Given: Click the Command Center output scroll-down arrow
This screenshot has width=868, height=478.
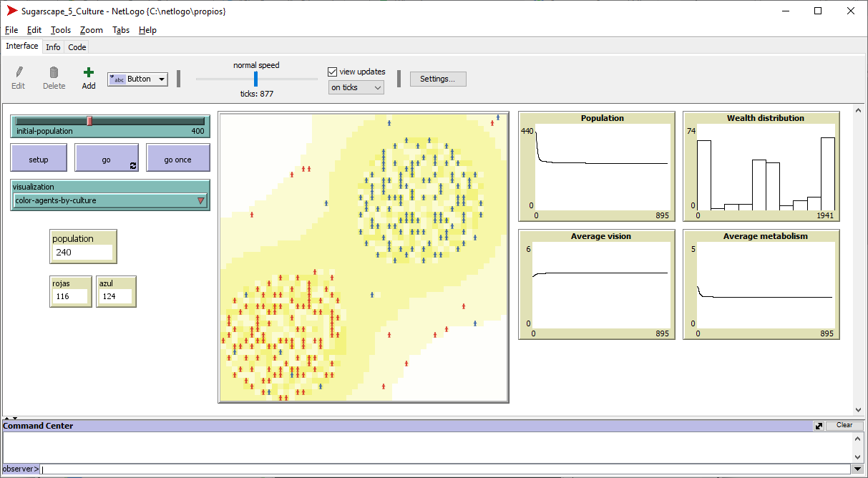Looking at the screenshot, I should 859,457.
